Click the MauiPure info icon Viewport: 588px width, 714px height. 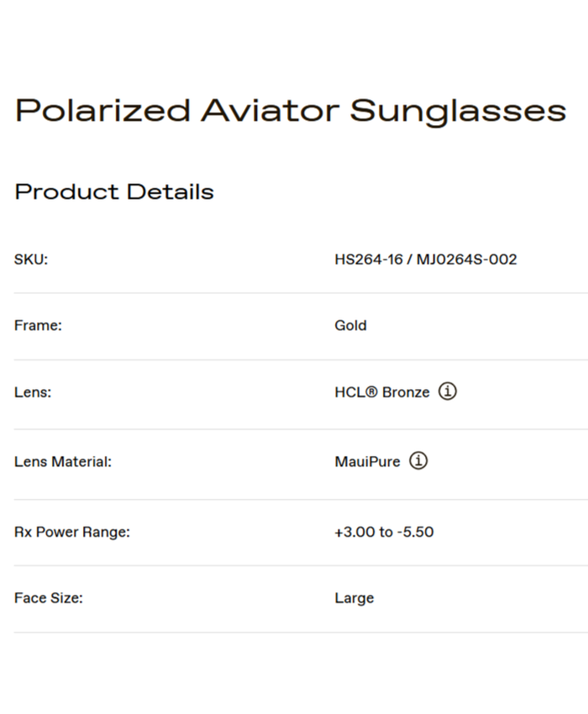click(x=418, y=460)
